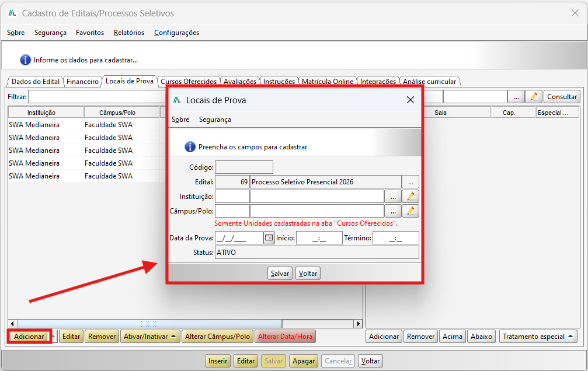Switch to the Matrícula Online tab
The image size is (588, 371).
pos(328,81)
